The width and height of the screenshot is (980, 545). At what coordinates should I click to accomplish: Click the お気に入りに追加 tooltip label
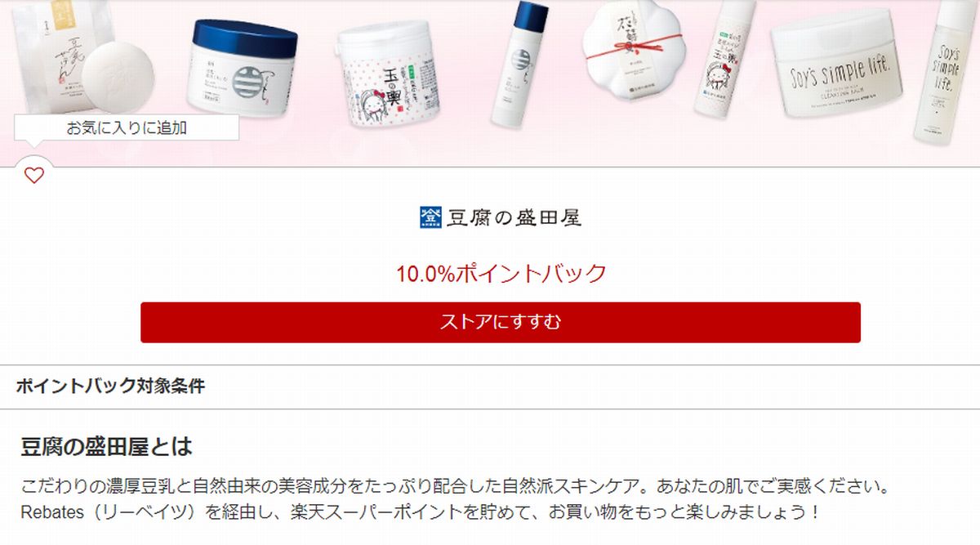pyautogui.click(x=127, y=127)
